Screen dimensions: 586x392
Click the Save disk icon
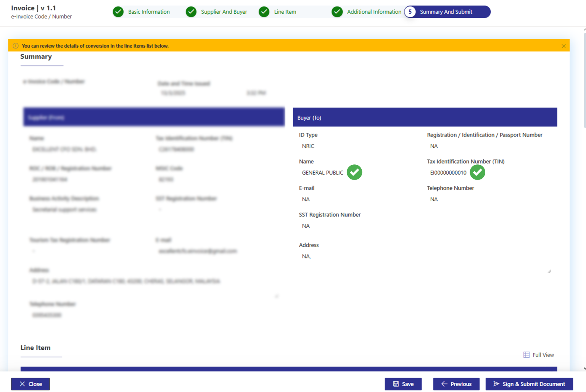pyautogui.click(x=396, y=384)
